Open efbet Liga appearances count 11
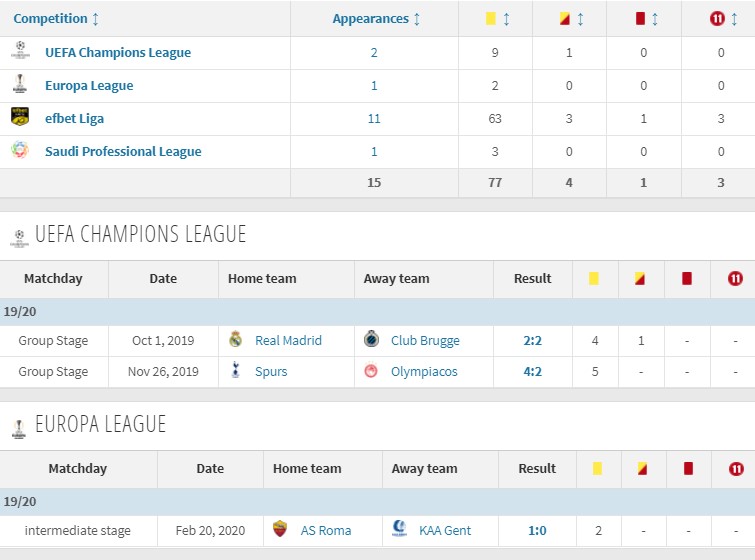This screenshot has width=755, height=560. point(374,118)
